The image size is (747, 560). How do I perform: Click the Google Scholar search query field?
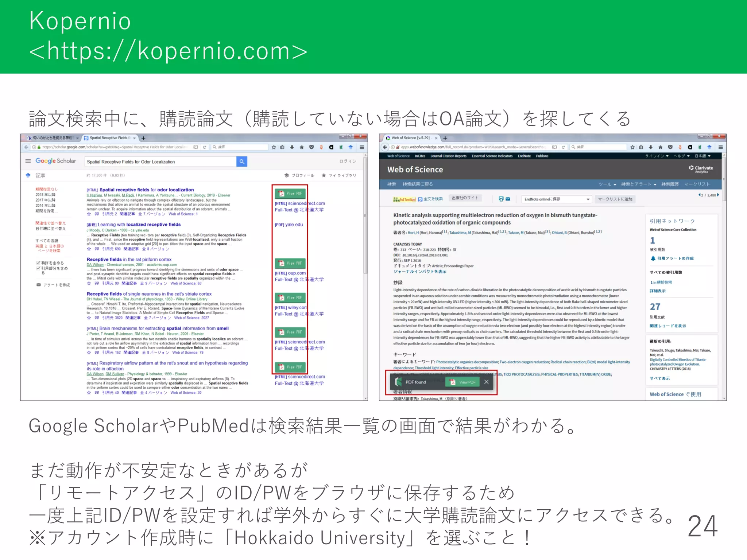tap(160, 162)
